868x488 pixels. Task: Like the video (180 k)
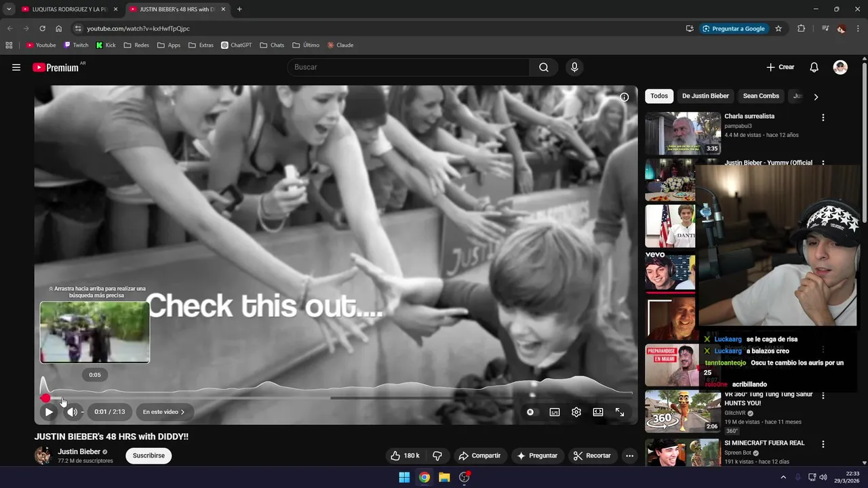tap(406, 455)
